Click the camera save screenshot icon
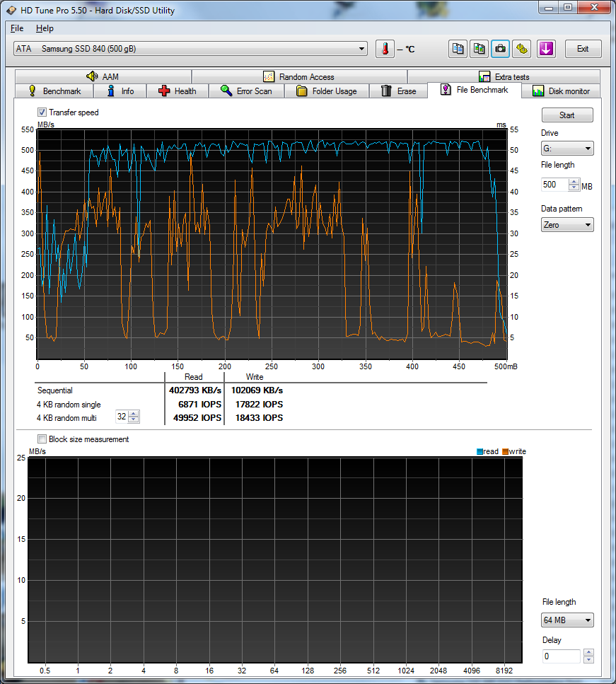Viewport: 616px width, 684px height. point(501,49)
